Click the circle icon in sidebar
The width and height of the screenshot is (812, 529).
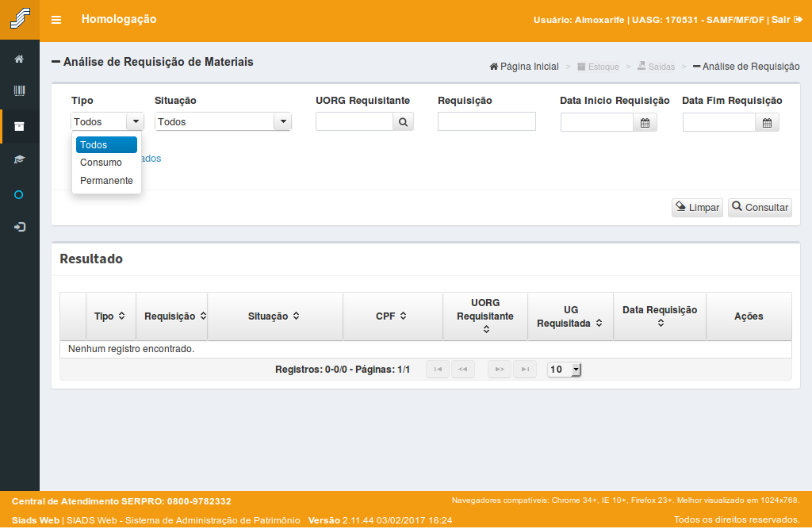pyautogui.click(x=19, y=195)
